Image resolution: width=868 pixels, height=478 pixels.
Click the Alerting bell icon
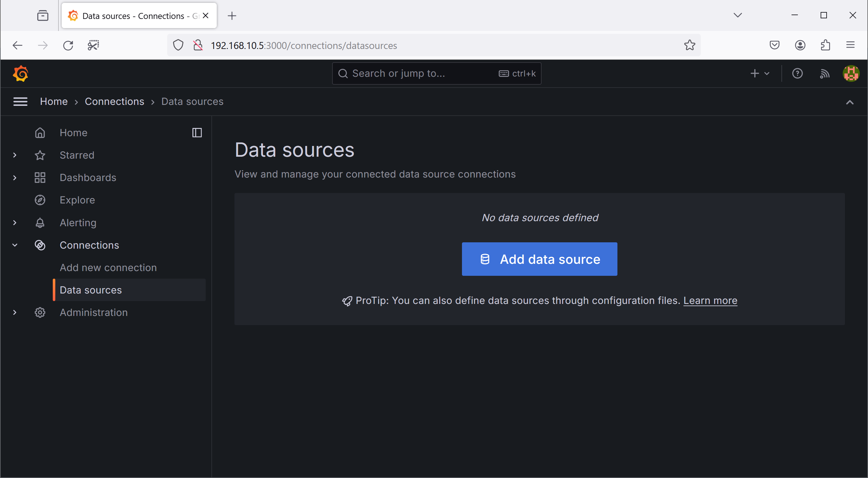pos(40,222)
